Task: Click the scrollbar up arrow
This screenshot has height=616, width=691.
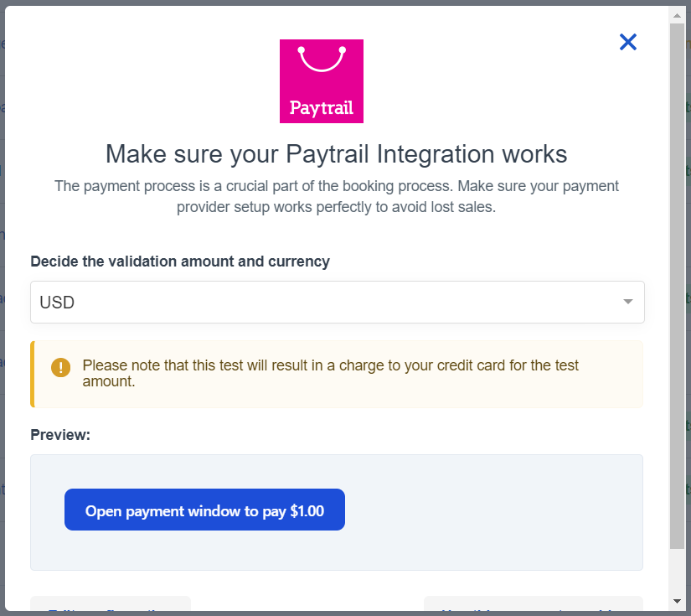Action: (x=677, y=15)
